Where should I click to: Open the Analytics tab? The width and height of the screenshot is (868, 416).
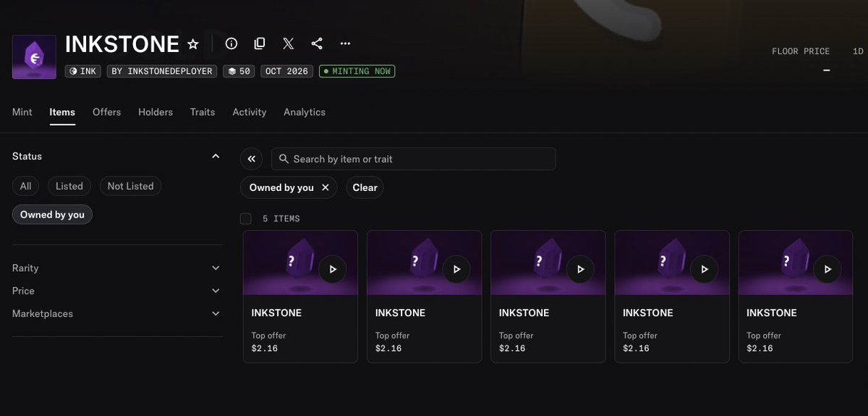pyautogui.click(x=305, y=112)
